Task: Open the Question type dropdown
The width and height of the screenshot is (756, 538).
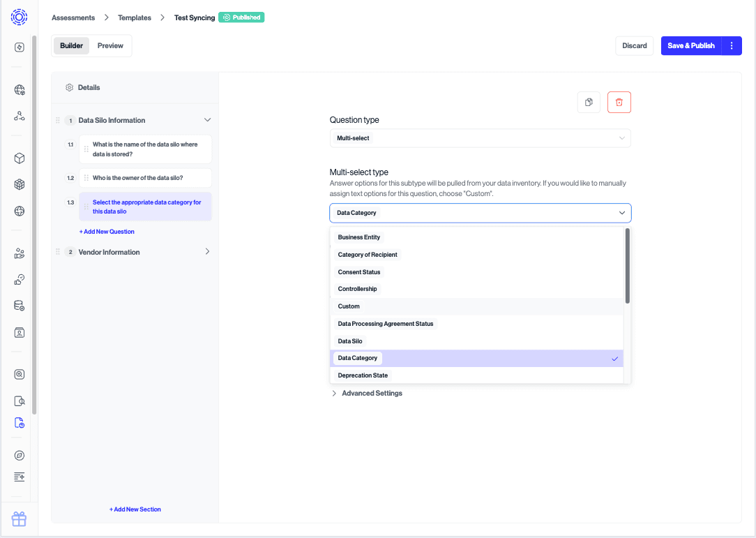Action: [x=480, y=138]
